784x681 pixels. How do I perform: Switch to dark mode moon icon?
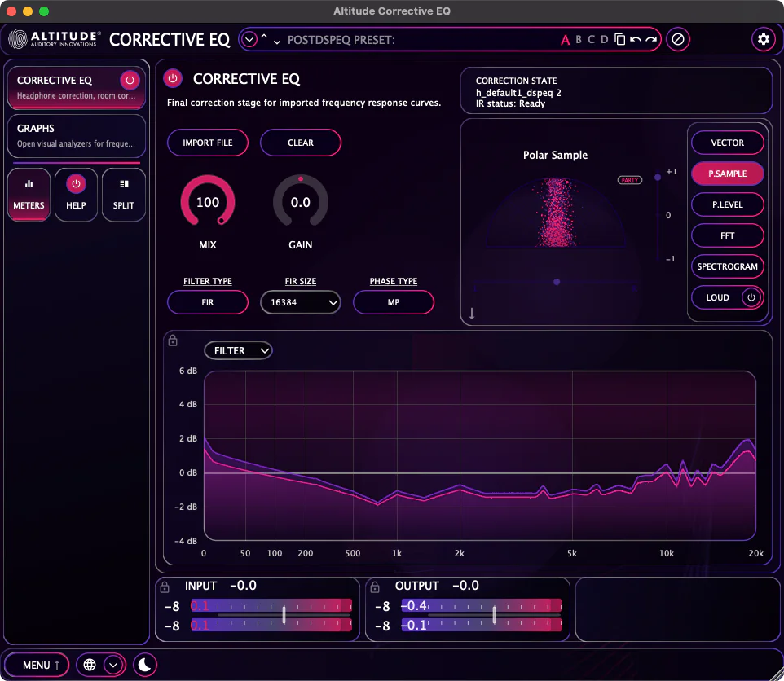[x=144, y=665]
